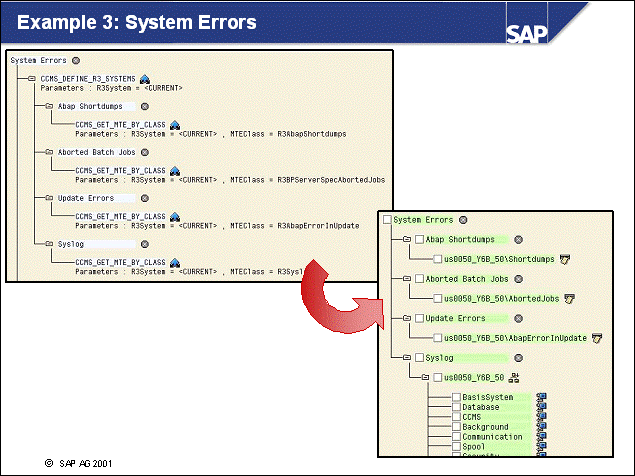Click the BasisSystem log icon
Viewport: 635px width, 476px height.
tap(541, 397)
